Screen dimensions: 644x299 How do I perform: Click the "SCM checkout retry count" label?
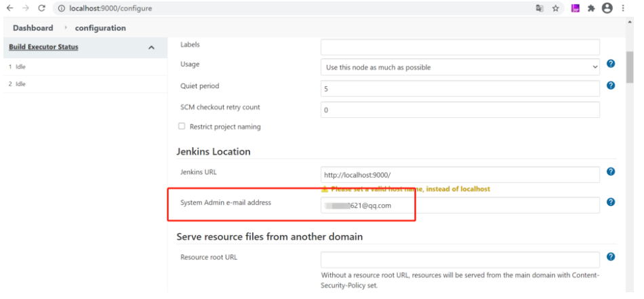(220, 107)
